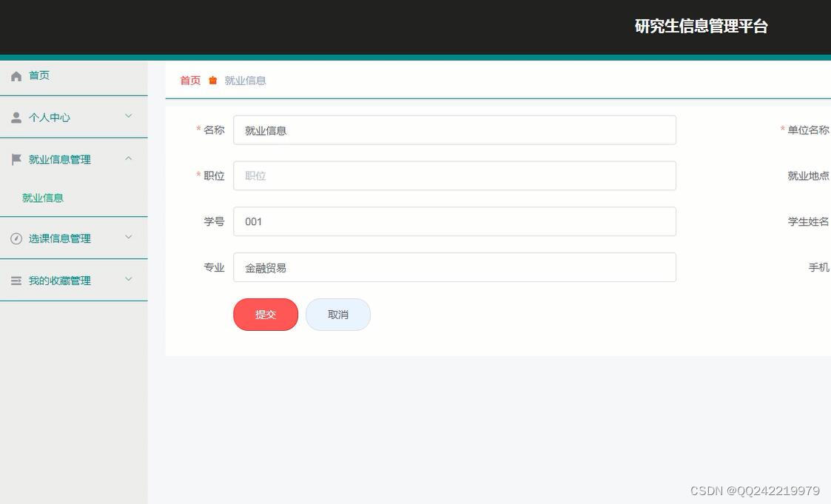The height and width of the screenshot is (504, 831).
Task: Click the 名称 input containing 就业信息
Action: tap(454, 130)
